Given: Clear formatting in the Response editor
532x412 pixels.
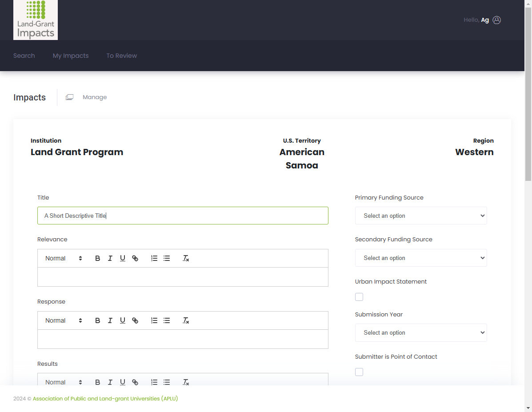Looking at the screenshot, I should (186, 320).
